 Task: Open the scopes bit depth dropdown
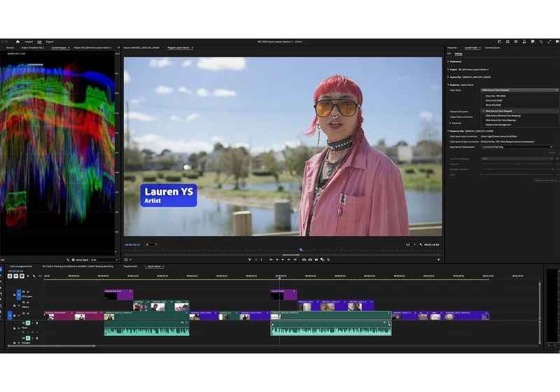coord(104,260)
